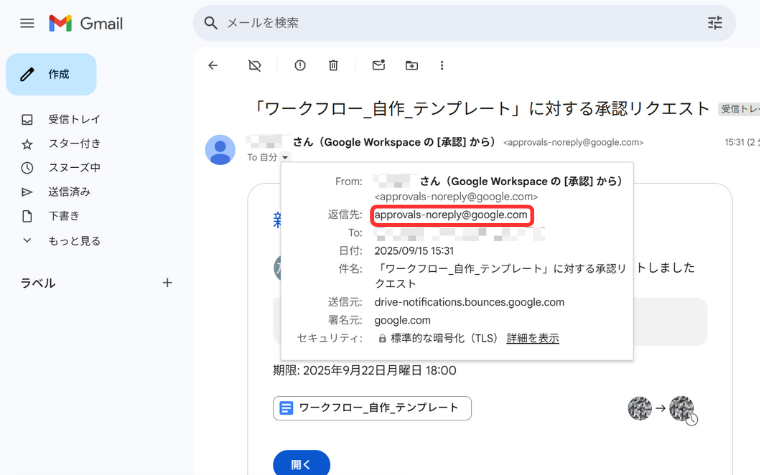This screenshot has width=760, height=475.
Task: Click the 受信トレイ label tag beside subject
Action: click(739, 109)
